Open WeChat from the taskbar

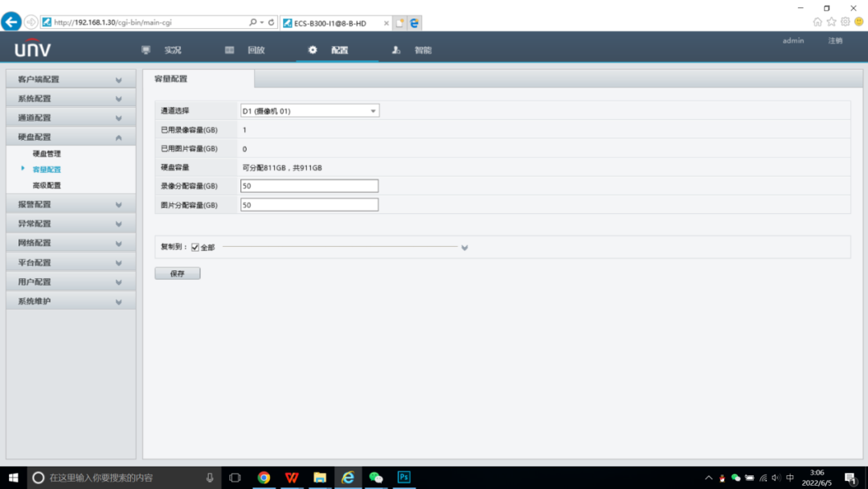tap(375, 478)
